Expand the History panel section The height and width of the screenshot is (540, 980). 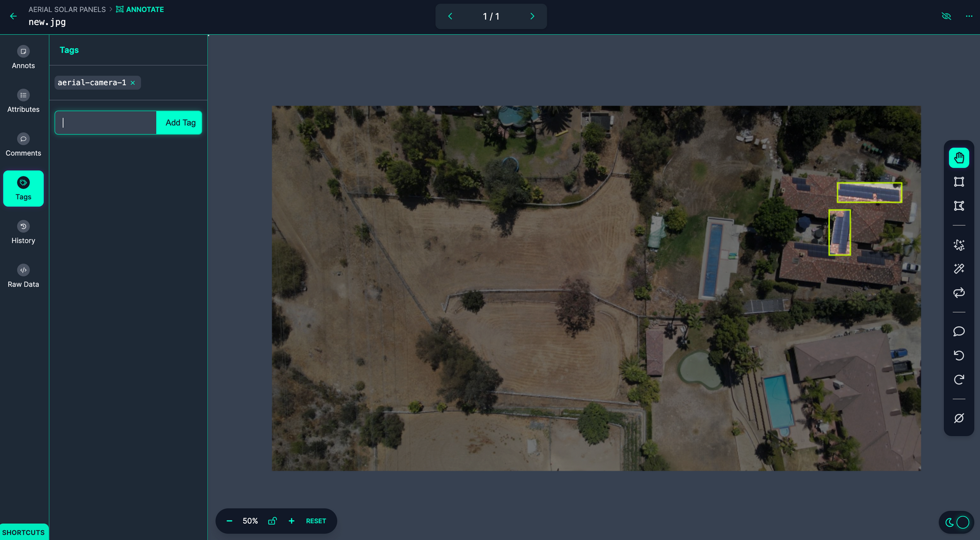pyautogui.click(x=23, y=232)
